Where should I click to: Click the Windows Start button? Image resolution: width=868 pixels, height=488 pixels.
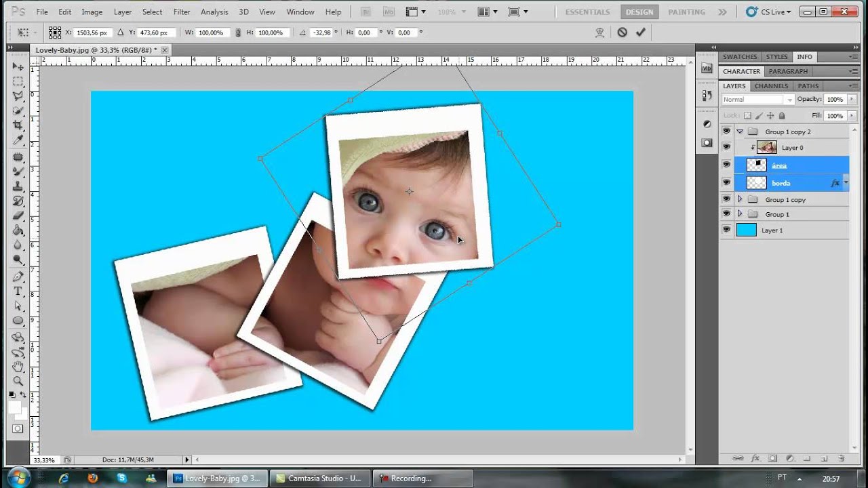point(18,477)
